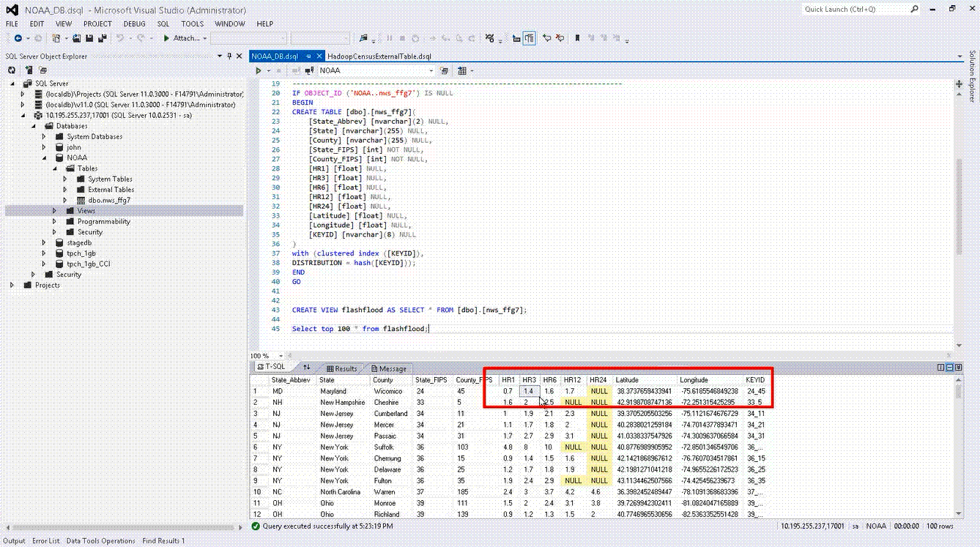The width and height of the screenshot is (980, 547).
Task: Start debugging with green Attach arrow
Action: coord(182,38)
